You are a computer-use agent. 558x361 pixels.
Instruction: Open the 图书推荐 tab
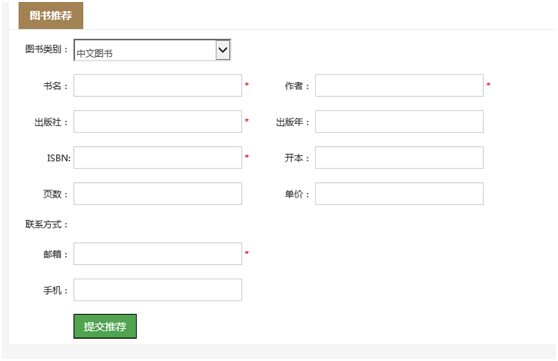pos(51,15)
